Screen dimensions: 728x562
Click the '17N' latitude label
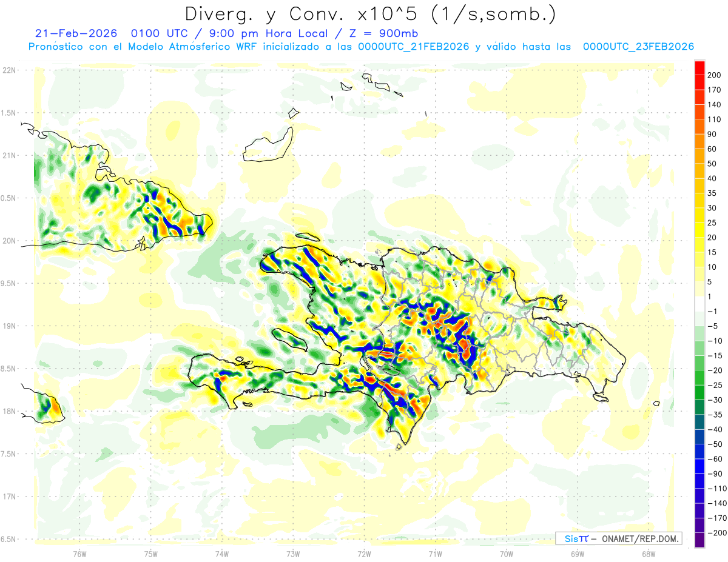click(9, 497)
